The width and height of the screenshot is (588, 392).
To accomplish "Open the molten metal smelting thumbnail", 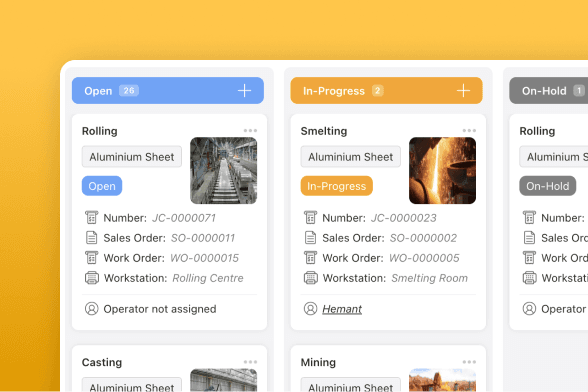I will (x=442, y=171).
